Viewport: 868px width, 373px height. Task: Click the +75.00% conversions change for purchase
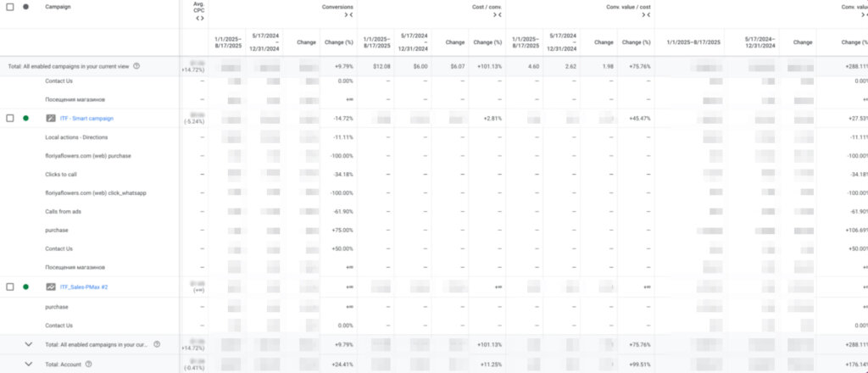[342, 231]
